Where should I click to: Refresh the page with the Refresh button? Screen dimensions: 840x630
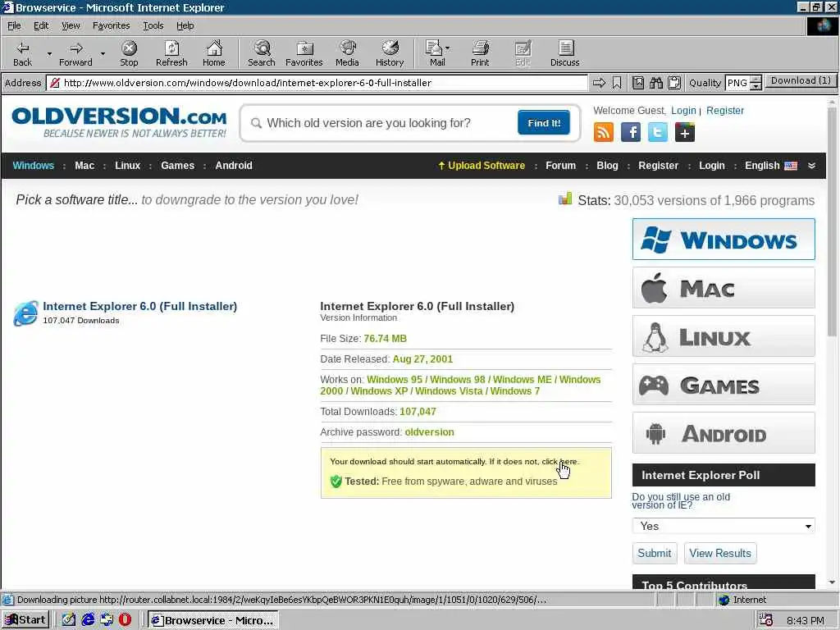tap(171, 53)
